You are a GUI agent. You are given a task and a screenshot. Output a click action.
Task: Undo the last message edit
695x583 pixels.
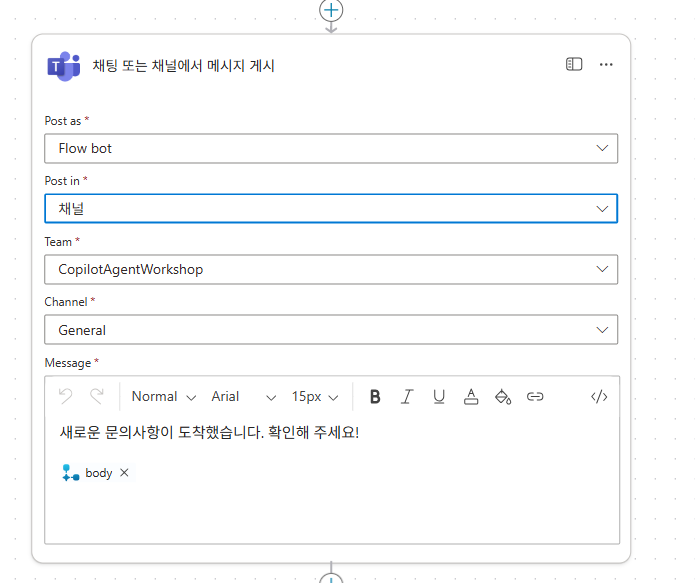tap(66, 396)
